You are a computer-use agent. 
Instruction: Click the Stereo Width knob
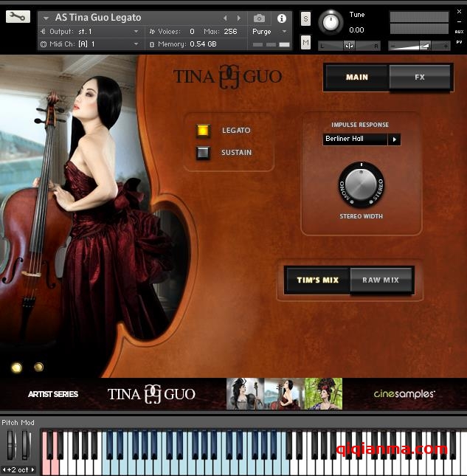(x=361, y=184)
